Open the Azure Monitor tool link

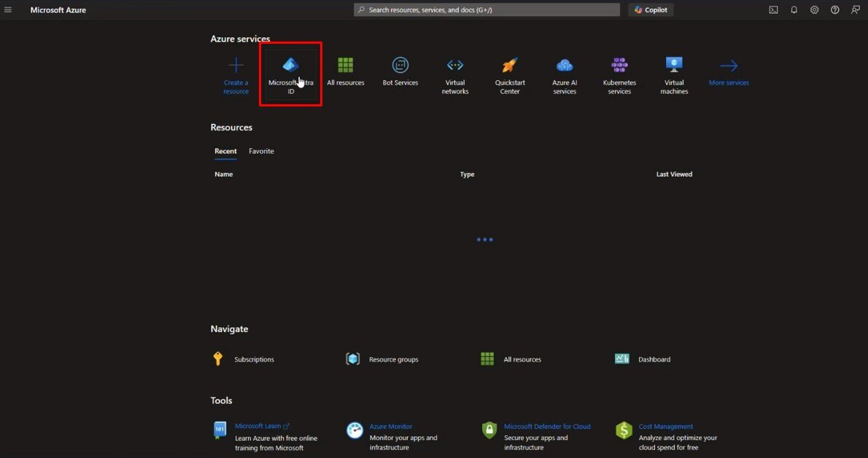[x=391, y=427]
